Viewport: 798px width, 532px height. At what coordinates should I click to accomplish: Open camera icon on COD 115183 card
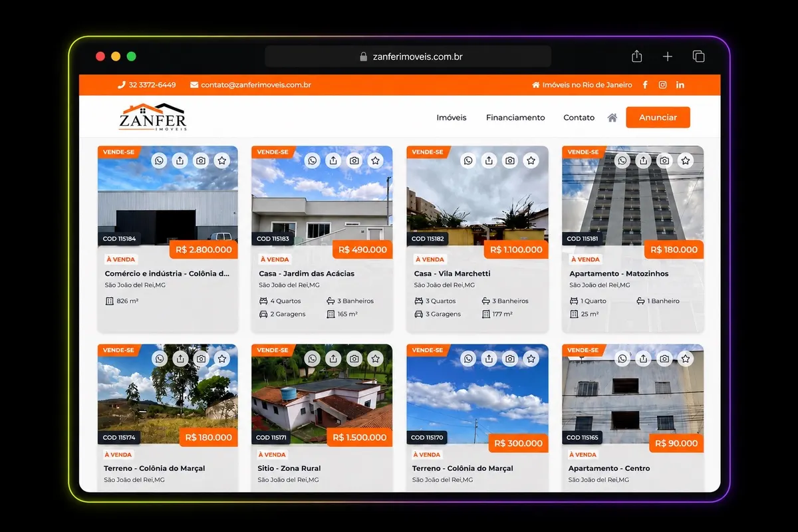(x=354, y=160)
